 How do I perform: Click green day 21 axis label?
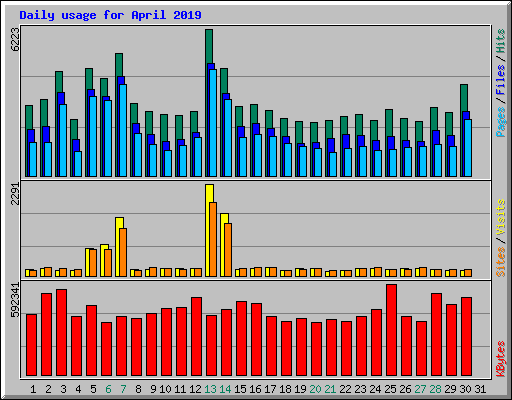coord(330,389)
